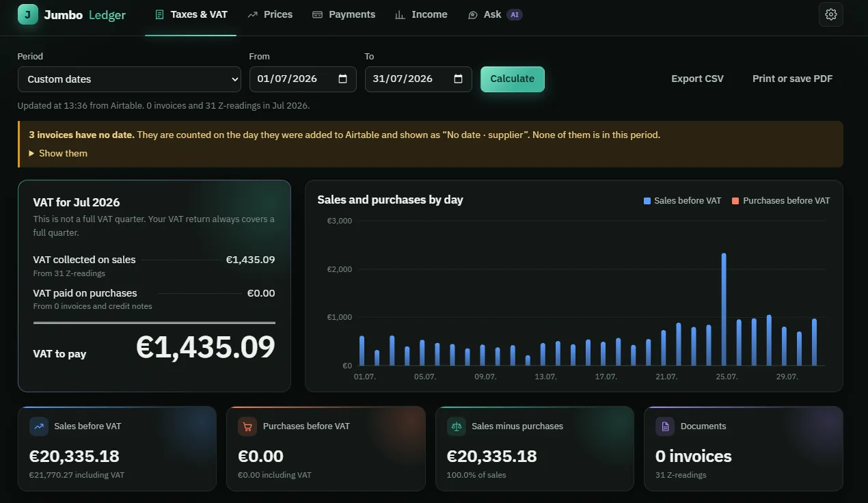Click the Calculate button

(x=513, y=79)
